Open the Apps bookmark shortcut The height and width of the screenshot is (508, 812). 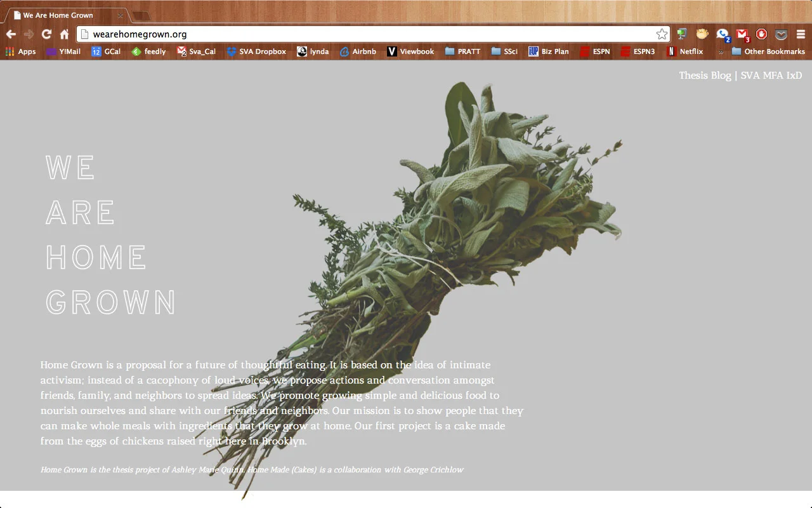point(21,51)
